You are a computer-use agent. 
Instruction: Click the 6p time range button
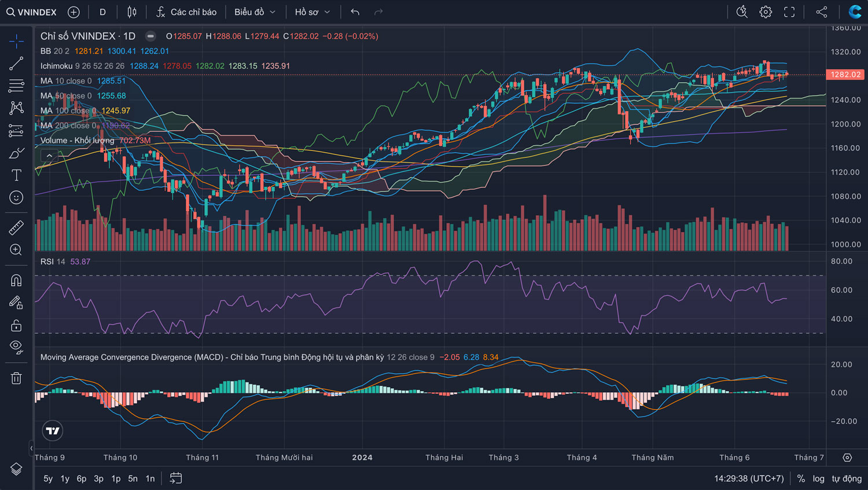pos(82,478)
